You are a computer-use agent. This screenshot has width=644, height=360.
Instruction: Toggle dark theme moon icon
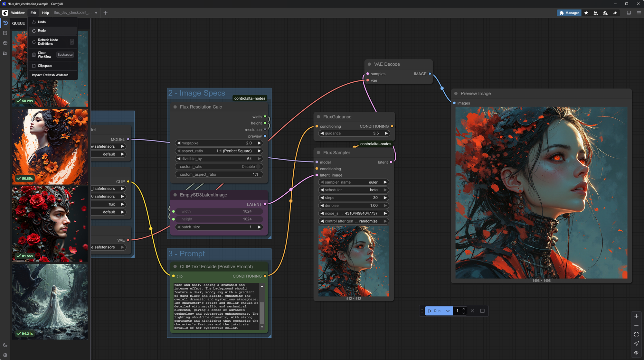(5, 345)
